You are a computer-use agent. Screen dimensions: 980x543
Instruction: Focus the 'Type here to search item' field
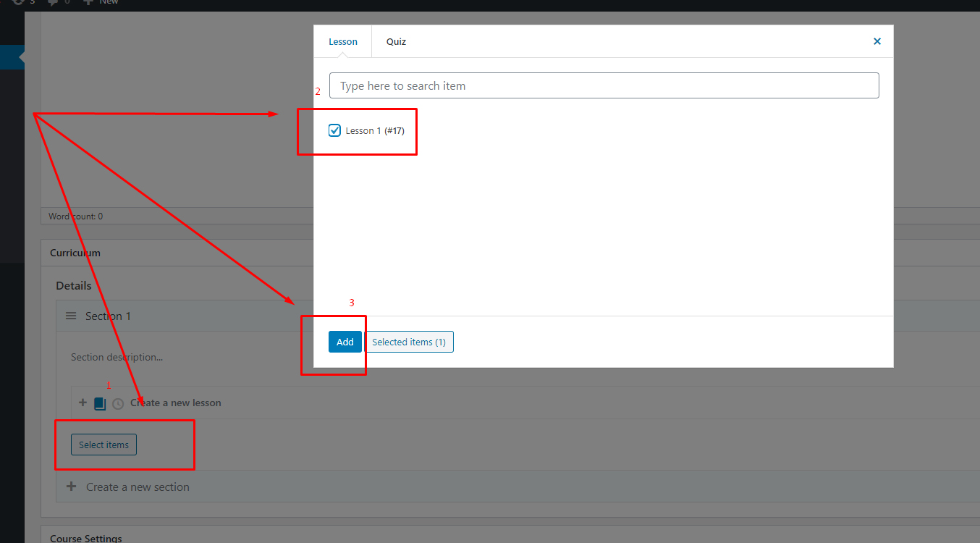tap(604, 85)
